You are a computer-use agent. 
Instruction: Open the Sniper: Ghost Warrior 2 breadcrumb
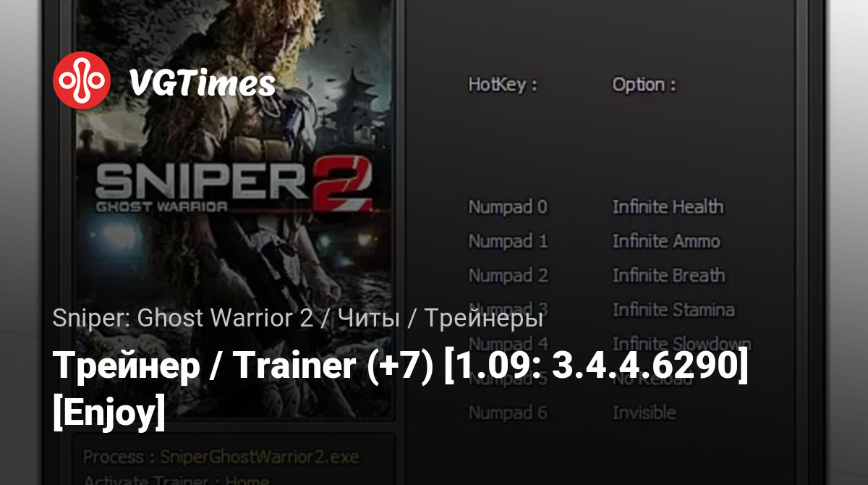point(182,319)
